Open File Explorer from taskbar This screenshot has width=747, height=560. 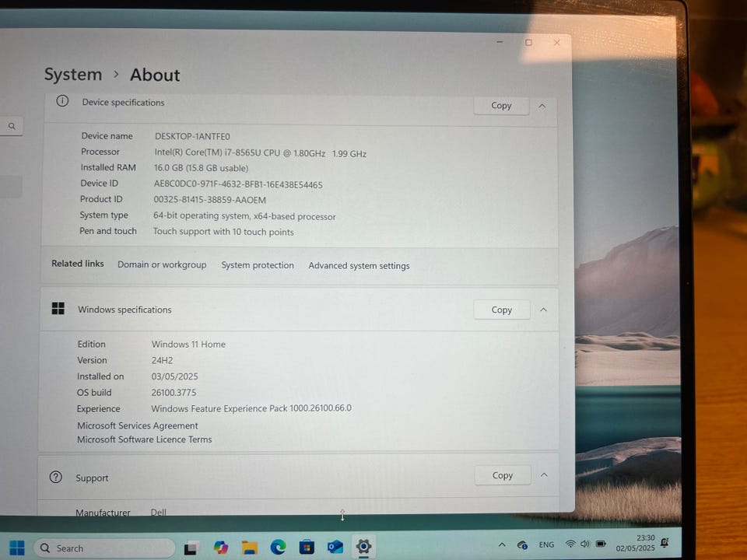pyautogui.click(x=249, y=548)
